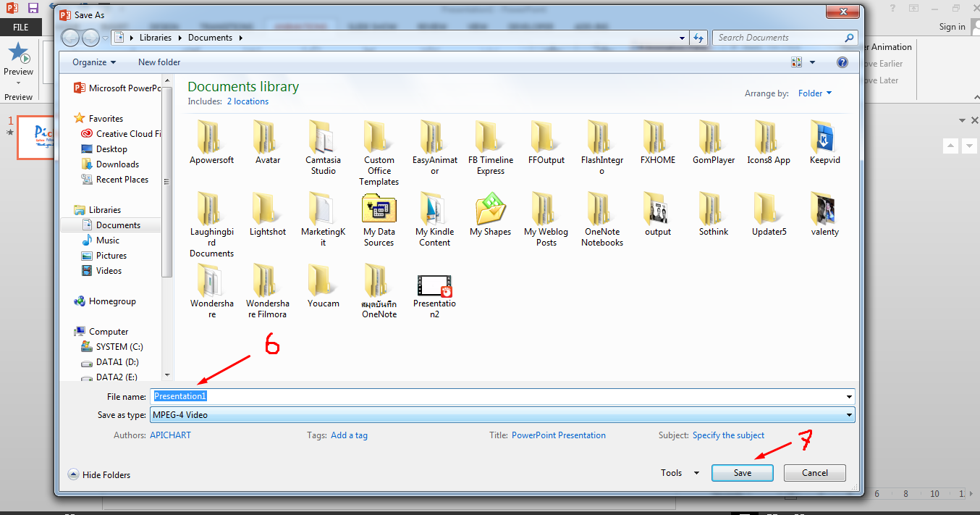
Task: Open the Updater5 folder
Action: point(769,215)
